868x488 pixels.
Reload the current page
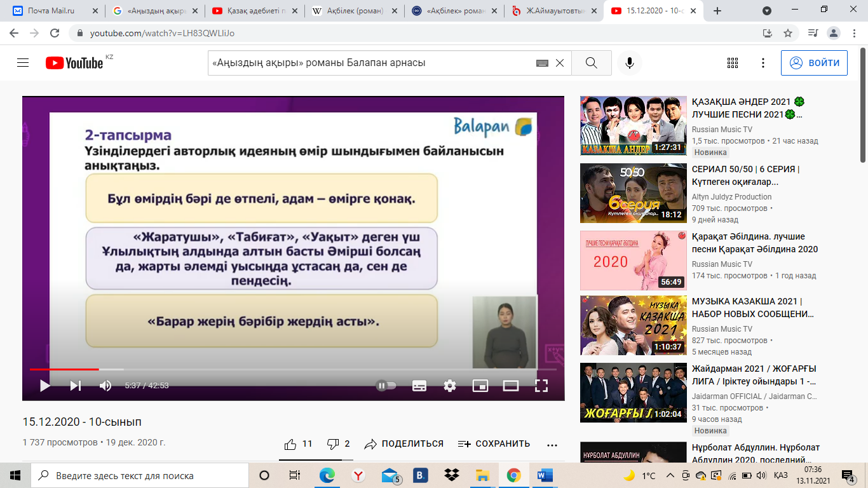pos(55,33)
